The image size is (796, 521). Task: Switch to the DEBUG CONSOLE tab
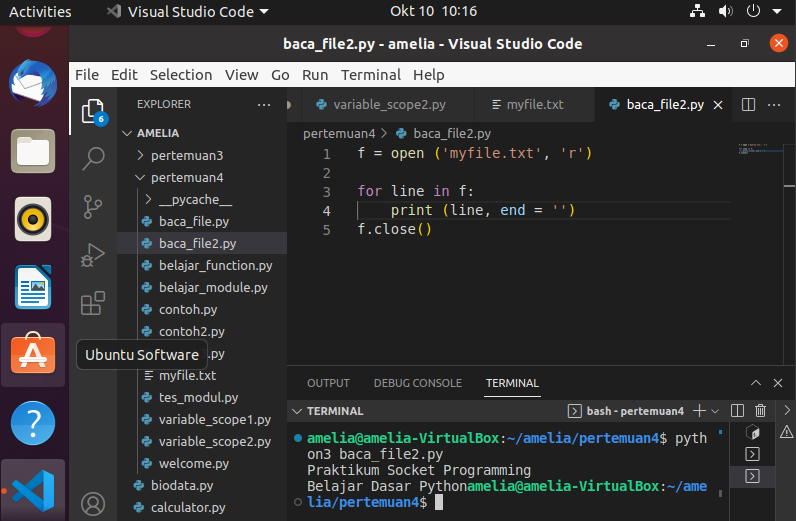[x=418, y=383]
